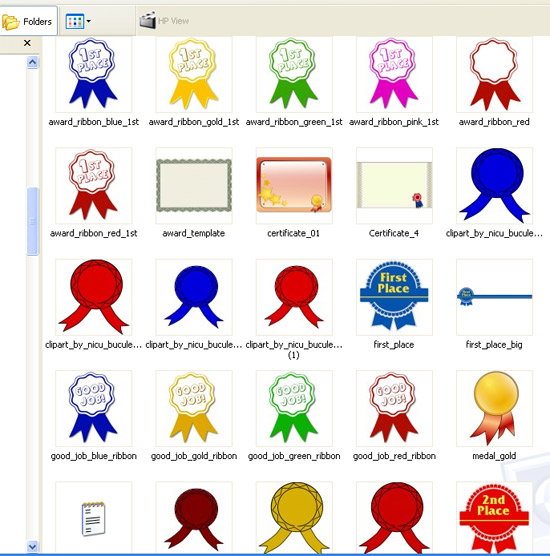Viewport: 550px width, 556px height.
Task: Select the notepad document file icon
Action: coord(93,518)
